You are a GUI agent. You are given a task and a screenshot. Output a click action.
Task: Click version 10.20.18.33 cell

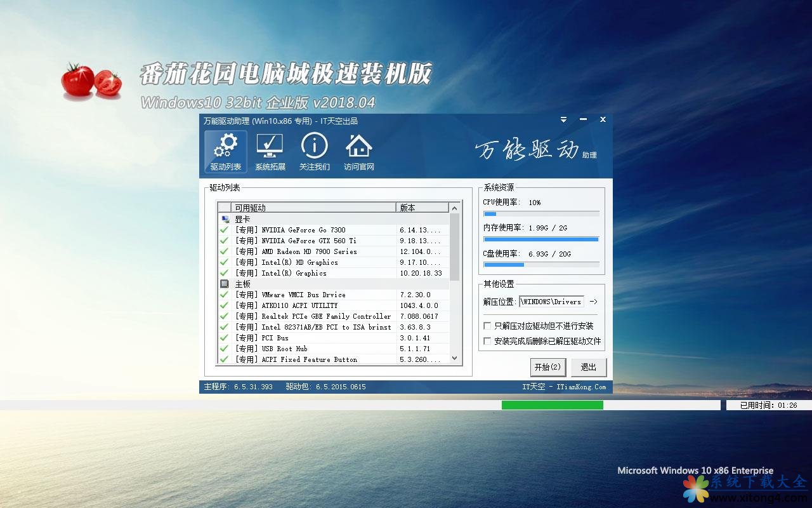421,273
